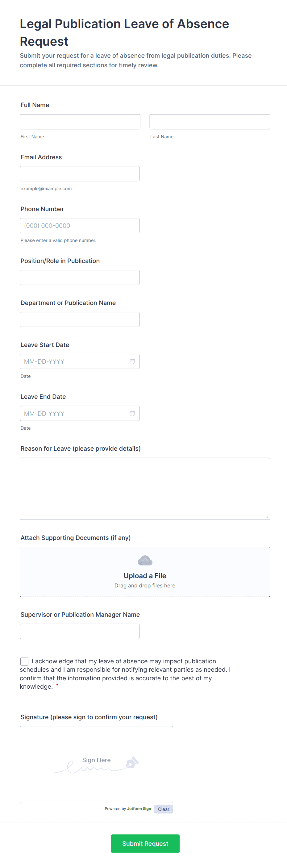Image resolution: width=287 pixels, height=868 pixels.
Task: Click into the Email Address field
Action: pyautogui.click(x=80, y=173)
